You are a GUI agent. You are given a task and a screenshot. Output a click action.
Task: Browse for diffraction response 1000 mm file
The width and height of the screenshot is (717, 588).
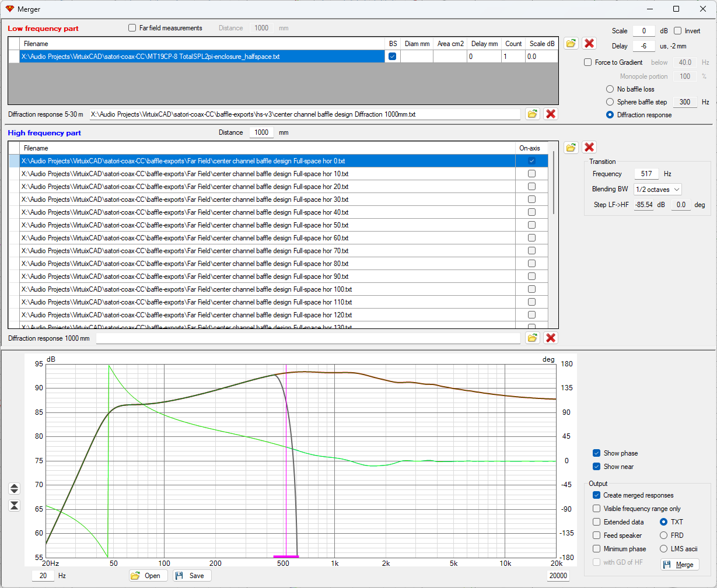tap(532, 338)
